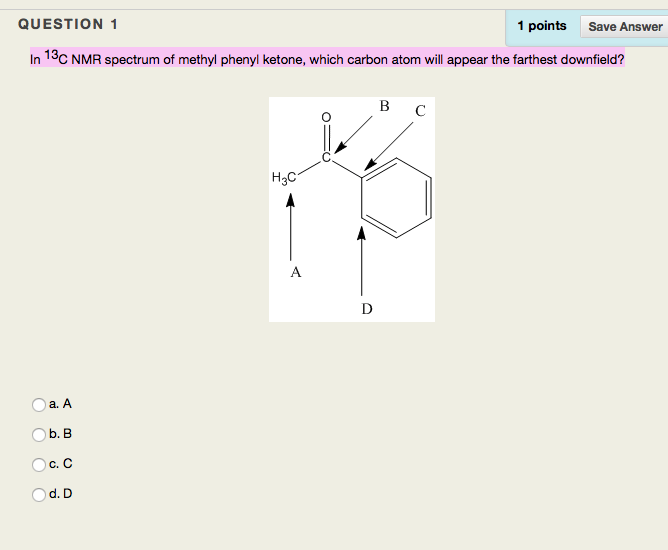Screen dimensions: 668x550
Task: Click label B in the molecule diagram
Action: point(384,105)
